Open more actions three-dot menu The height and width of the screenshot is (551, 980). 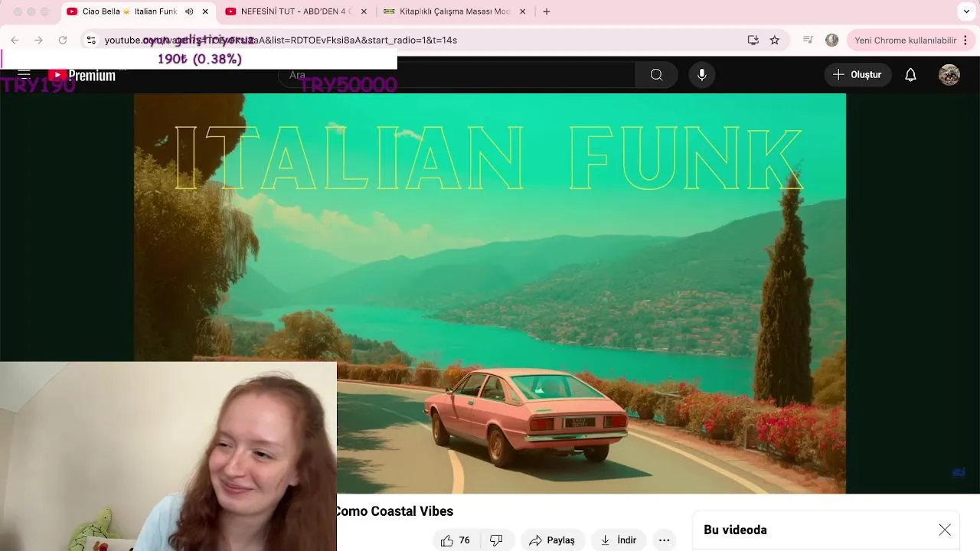click(664, 540)
